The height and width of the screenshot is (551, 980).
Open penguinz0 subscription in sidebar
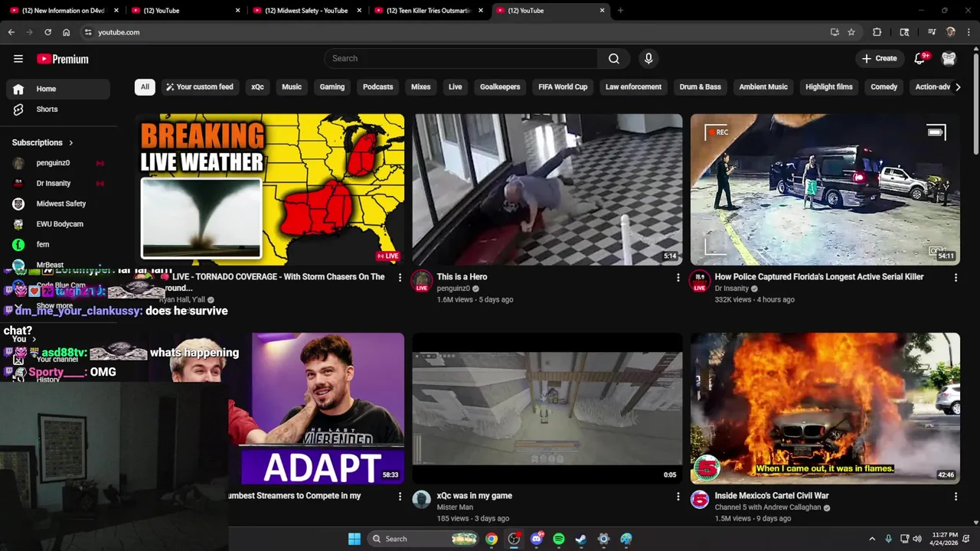(58, 163)
